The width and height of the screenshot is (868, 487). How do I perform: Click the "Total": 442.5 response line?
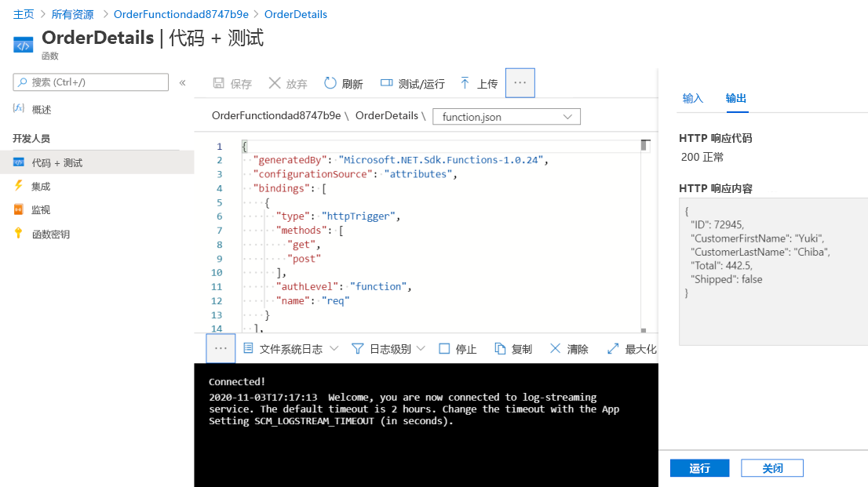pos(721,266)
